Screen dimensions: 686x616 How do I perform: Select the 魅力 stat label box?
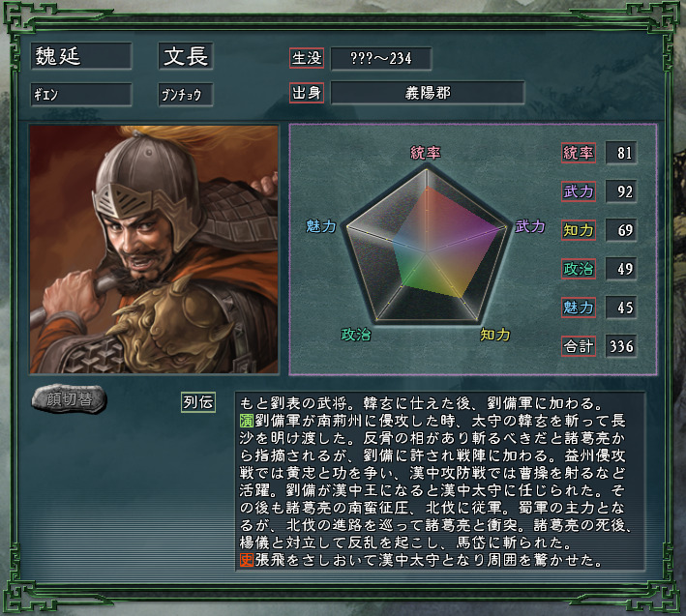(x=579, y=308)
